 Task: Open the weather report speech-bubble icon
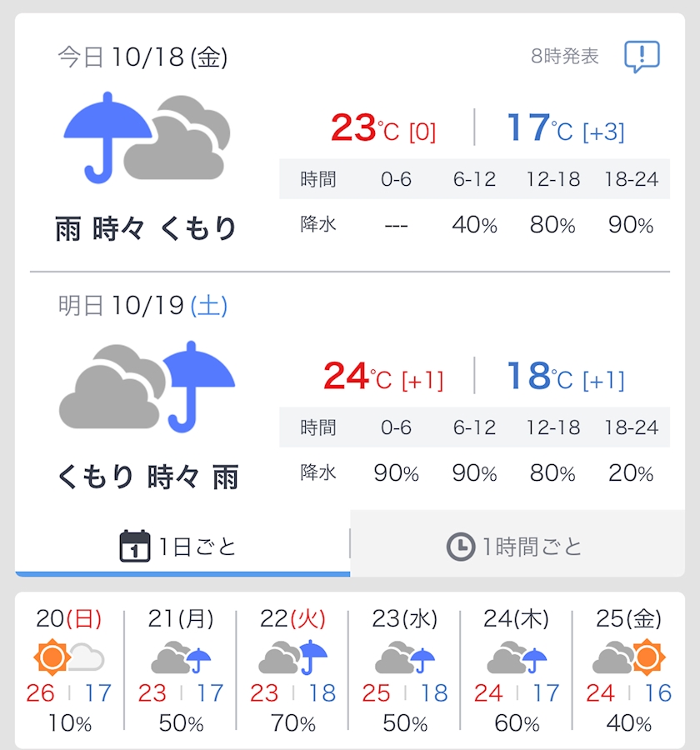pos(642,57)
